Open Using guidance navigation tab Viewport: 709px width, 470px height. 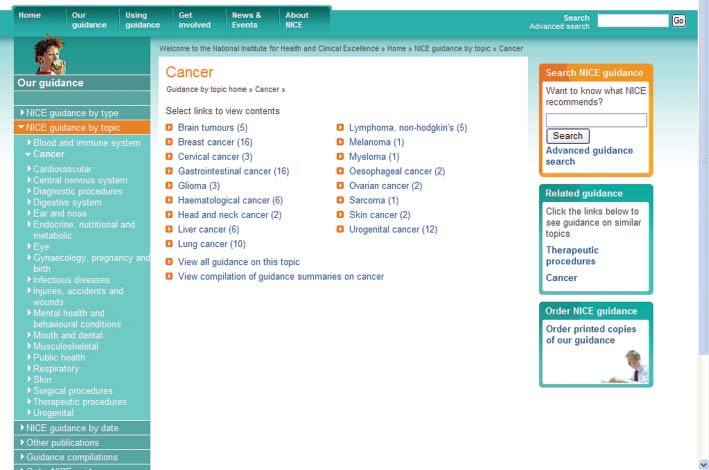pos(142,20)
